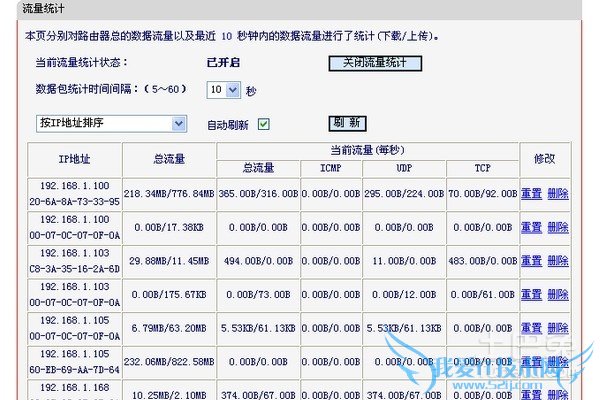Select the 5.53KB/61.13KB UDP cell
Image resolution: width=600 pixels, height=400 pixels.
click(x=404, y=328)
